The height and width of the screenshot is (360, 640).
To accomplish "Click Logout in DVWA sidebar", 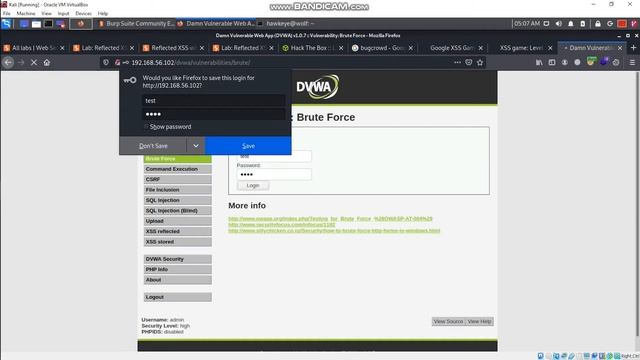I will coord(178,297).
